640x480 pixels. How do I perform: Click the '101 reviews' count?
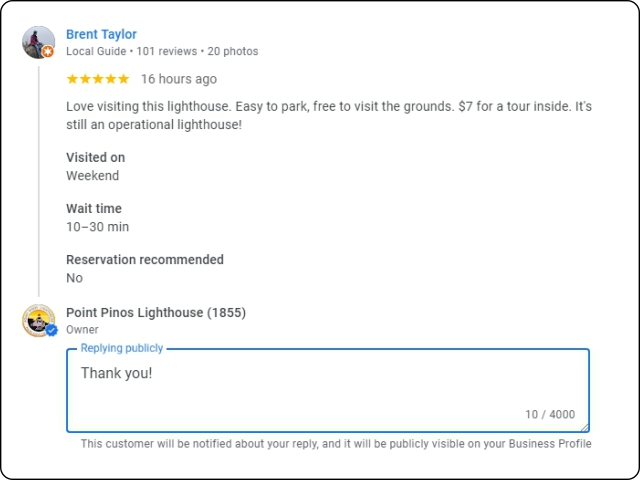click(x=167, y=51)
